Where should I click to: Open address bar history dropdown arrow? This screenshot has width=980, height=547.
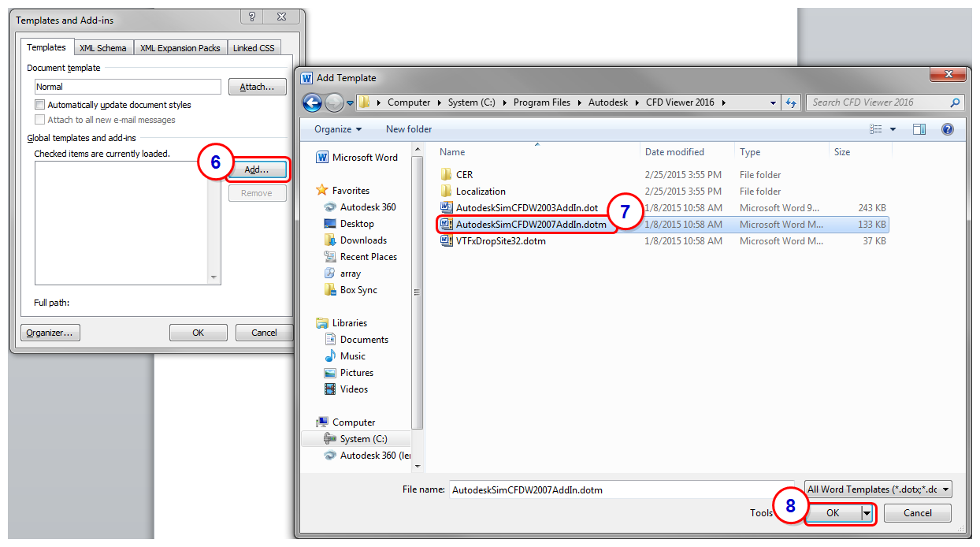773,103
